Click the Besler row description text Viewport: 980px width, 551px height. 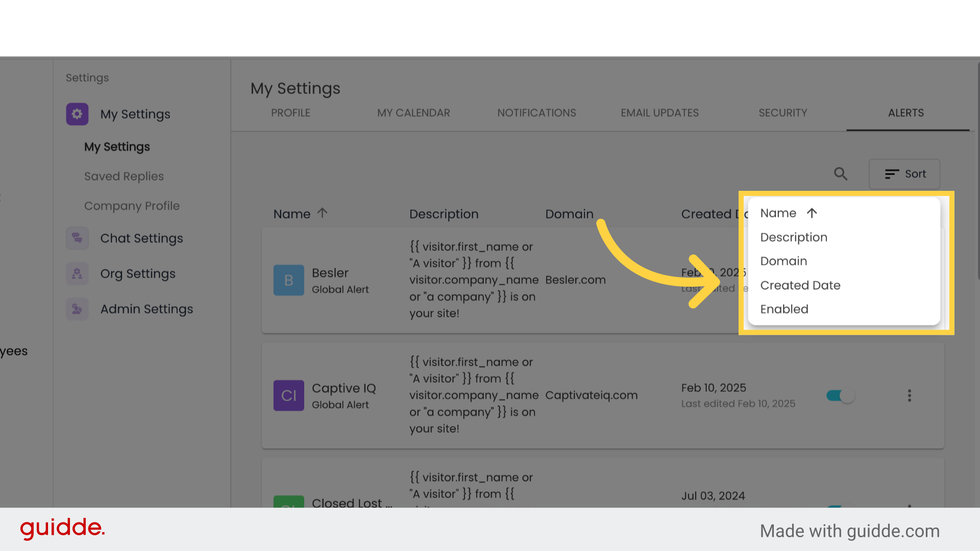(x=473, y=280)
